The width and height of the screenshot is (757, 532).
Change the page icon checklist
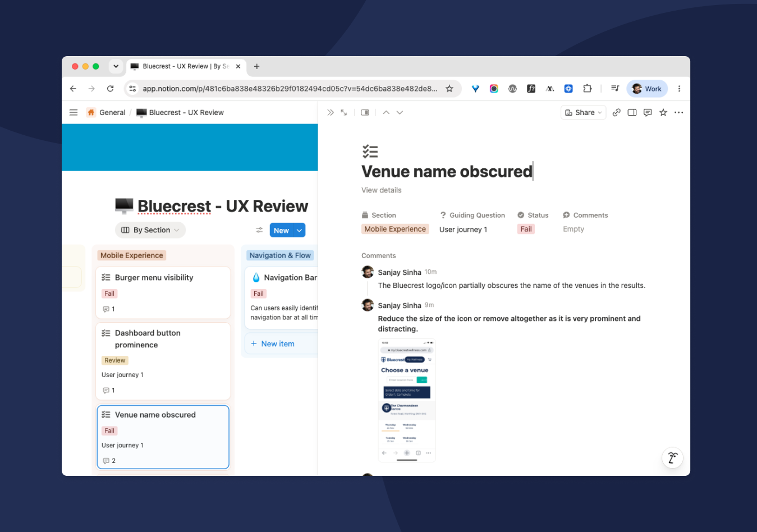click(x=370, y=151)
